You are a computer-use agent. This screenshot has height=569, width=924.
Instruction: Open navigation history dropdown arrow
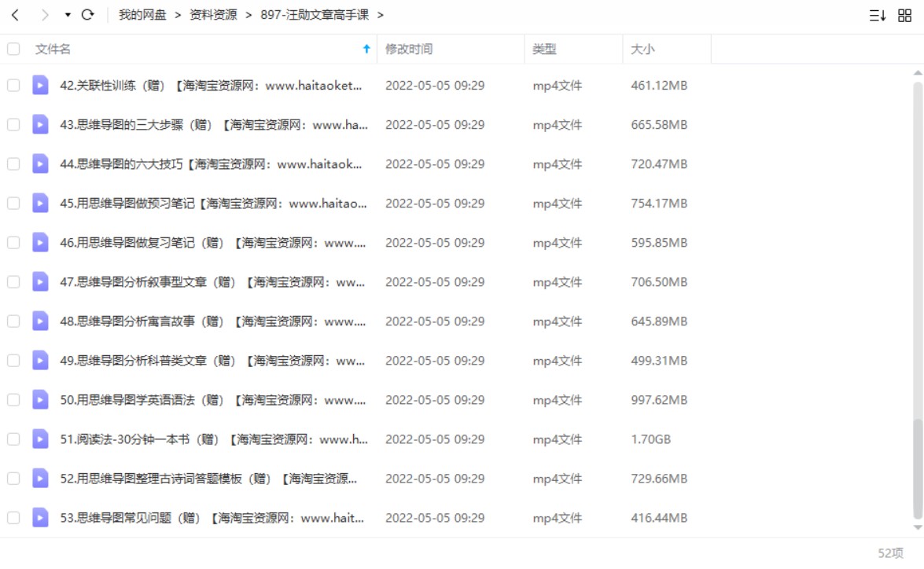pyautogui.click(x=68, y=15)
